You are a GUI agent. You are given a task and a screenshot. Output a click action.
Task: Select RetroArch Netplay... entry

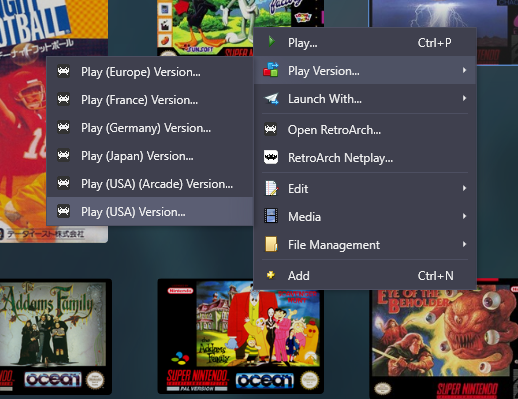[x=365, y=158]
